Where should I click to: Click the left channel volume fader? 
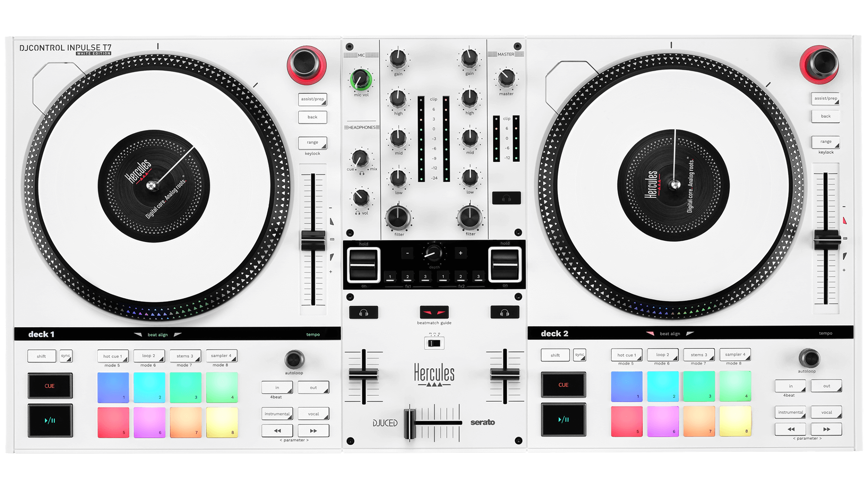[x=363, y=374]
